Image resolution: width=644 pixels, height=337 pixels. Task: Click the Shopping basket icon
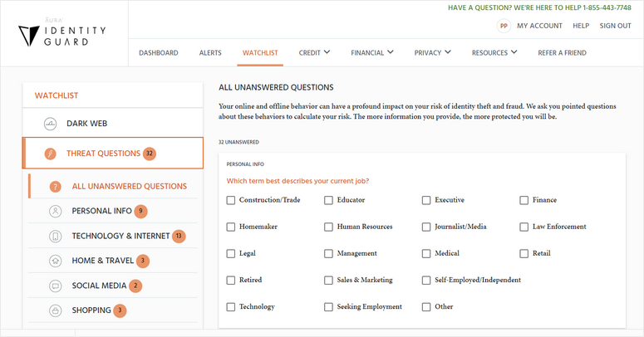(x=56, y=310)
